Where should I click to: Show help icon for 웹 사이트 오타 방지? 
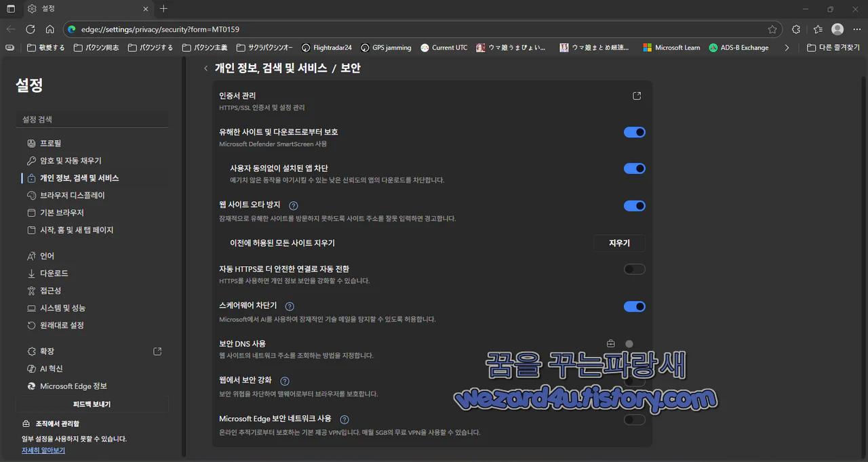tap(294, 205)
